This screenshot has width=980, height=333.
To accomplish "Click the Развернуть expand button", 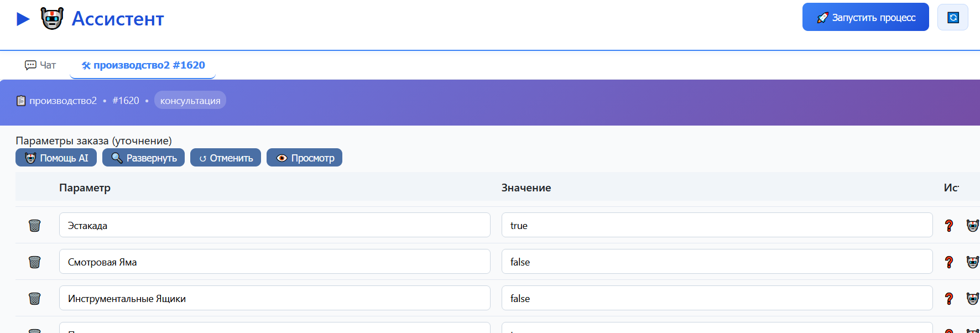I will [x=143, y=158].
